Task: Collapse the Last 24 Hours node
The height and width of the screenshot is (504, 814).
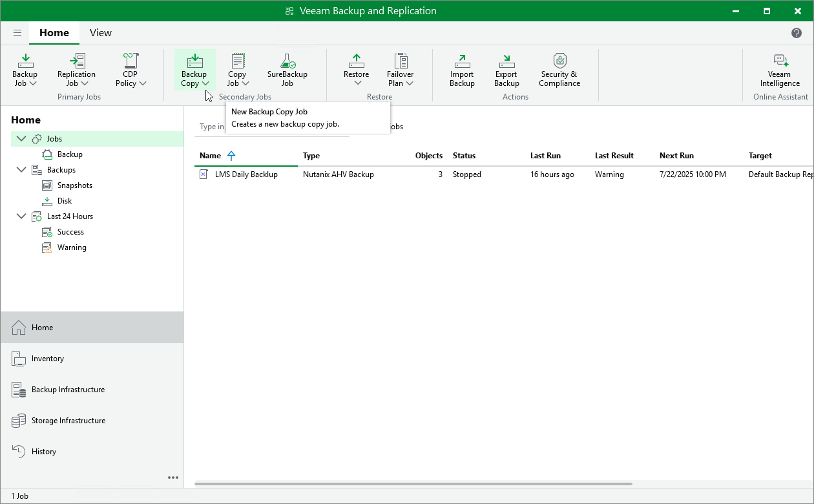Action: (x=21, y=216)
